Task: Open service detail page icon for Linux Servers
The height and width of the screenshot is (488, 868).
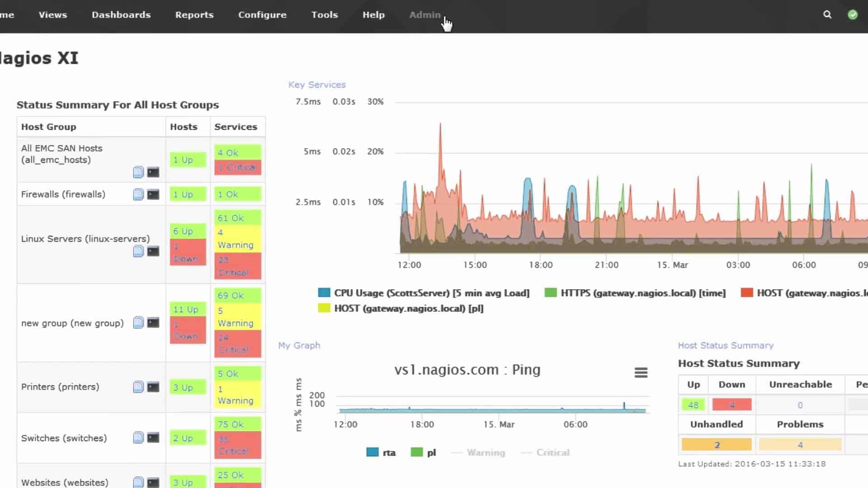Action: coord(138,251)
